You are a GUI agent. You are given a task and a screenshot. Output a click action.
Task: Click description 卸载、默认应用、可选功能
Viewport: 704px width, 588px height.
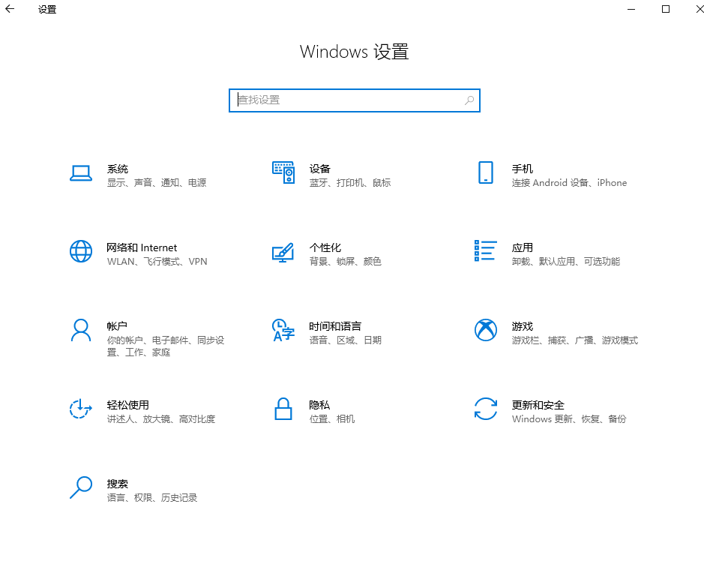click(566, 262)
